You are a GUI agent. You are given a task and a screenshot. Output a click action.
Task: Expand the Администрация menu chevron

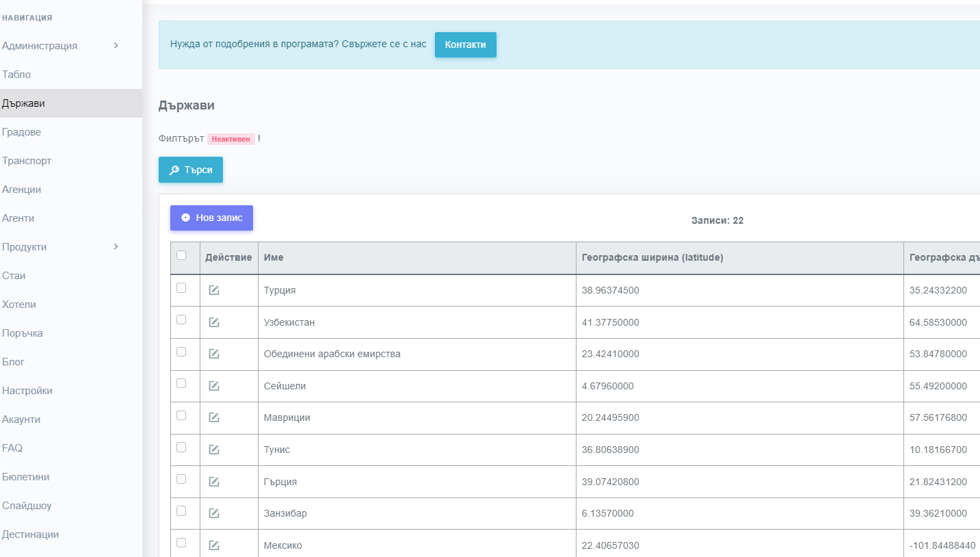(116, 46)
